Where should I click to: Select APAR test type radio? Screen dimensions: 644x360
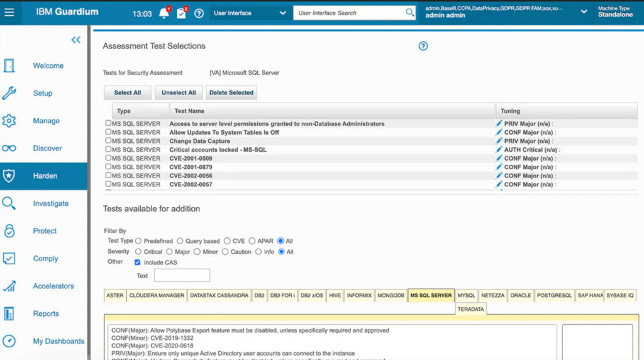252,241
